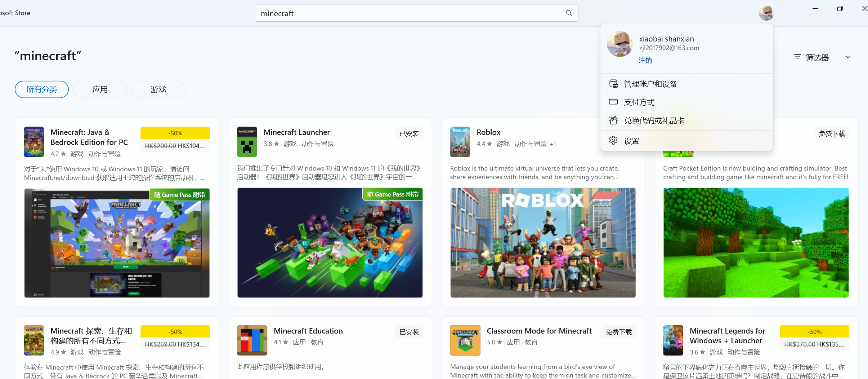
Task: Switch to the 应用 tab
Action: coord(100,89)
